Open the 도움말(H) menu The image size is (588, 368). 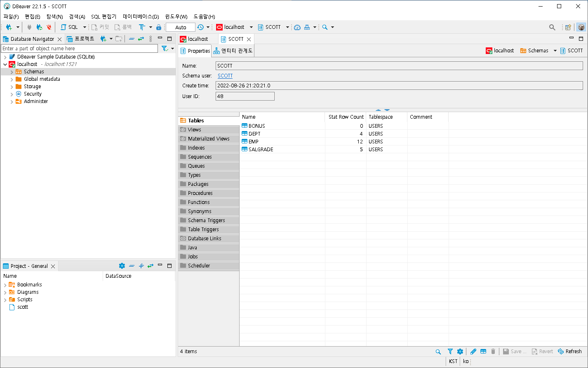click(205, 16)
